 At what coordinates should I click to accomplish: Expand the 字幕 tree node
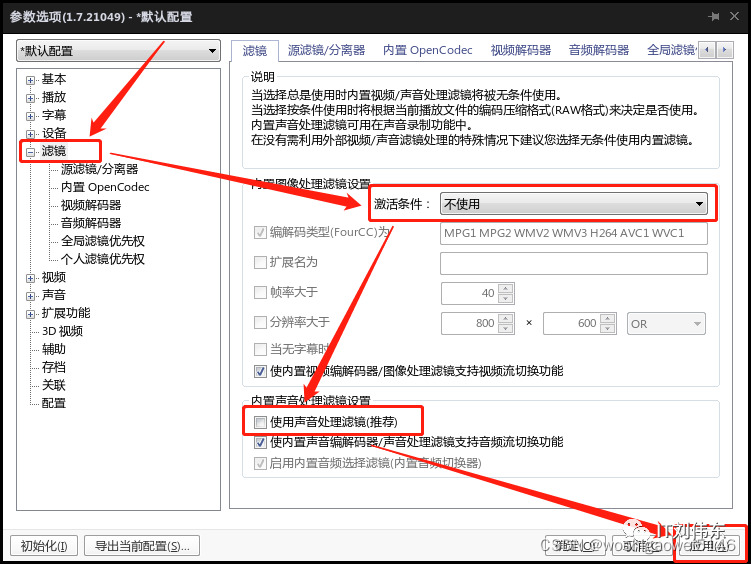[x=31, y=116]
